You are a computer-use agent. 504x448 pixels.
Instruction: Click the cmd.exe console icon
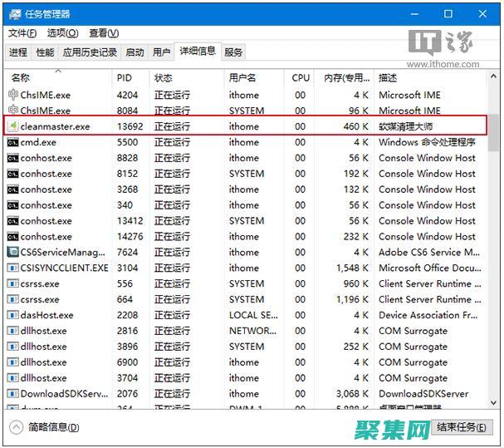[x=13, y=142]
